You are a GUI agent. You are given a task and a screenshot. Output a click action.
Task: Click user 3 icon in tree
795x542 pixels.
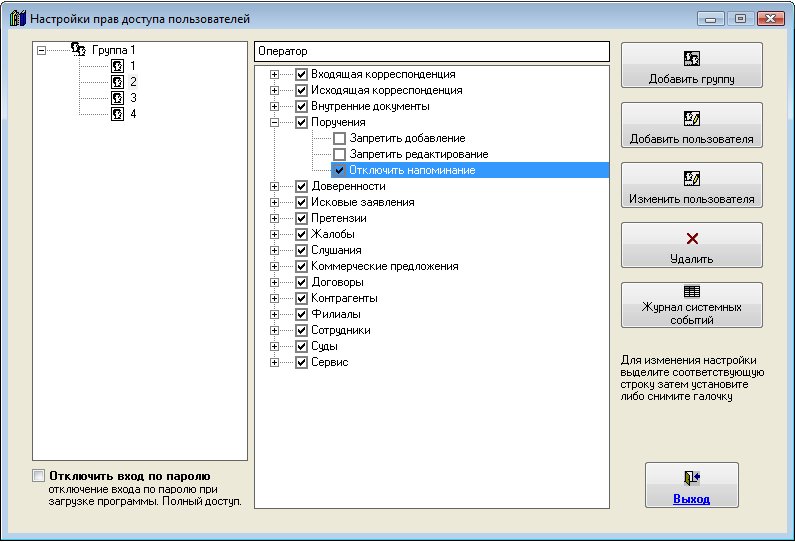(117, 98)
